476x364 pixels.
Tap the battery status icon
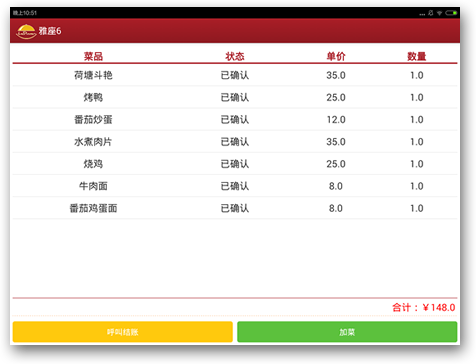click(x=451, y=13)
